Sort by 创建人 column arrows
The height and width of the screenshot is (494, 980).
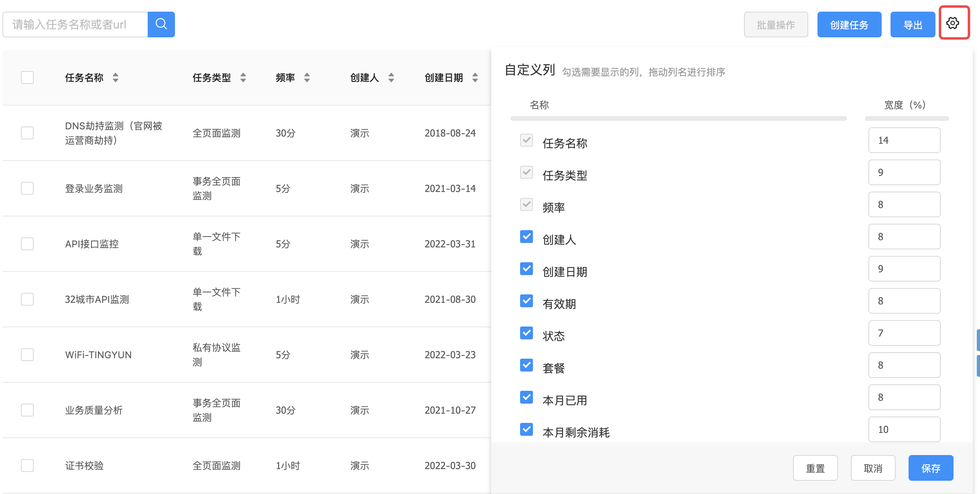coord(391,78)
